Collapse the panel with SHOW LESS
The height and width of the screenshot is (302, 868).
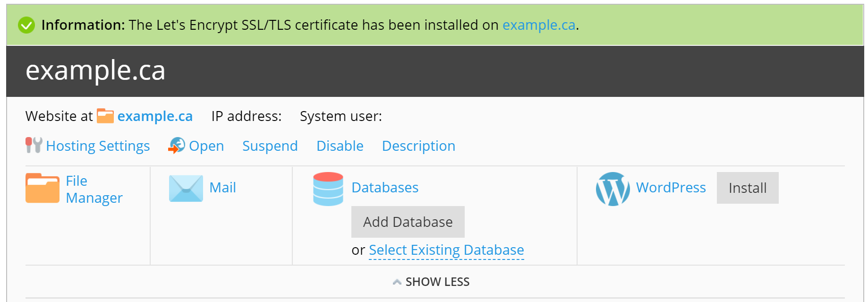click(x=431, y=282)
